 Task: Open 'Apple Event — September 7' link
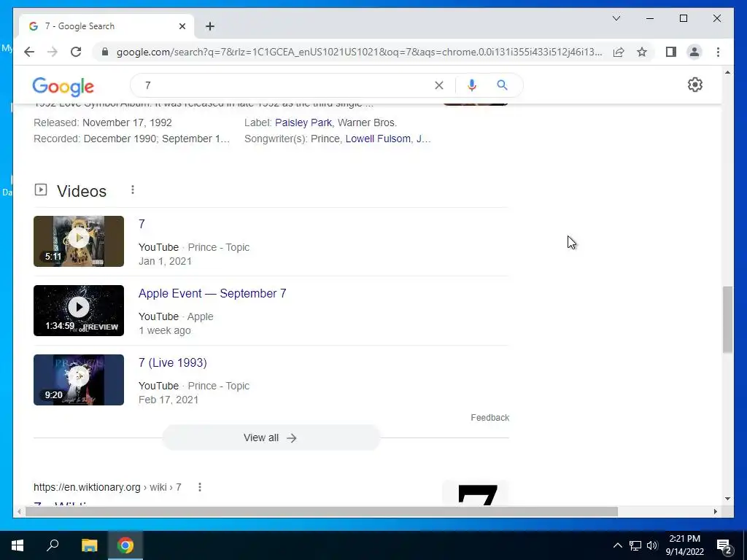(x=212, y=293)
